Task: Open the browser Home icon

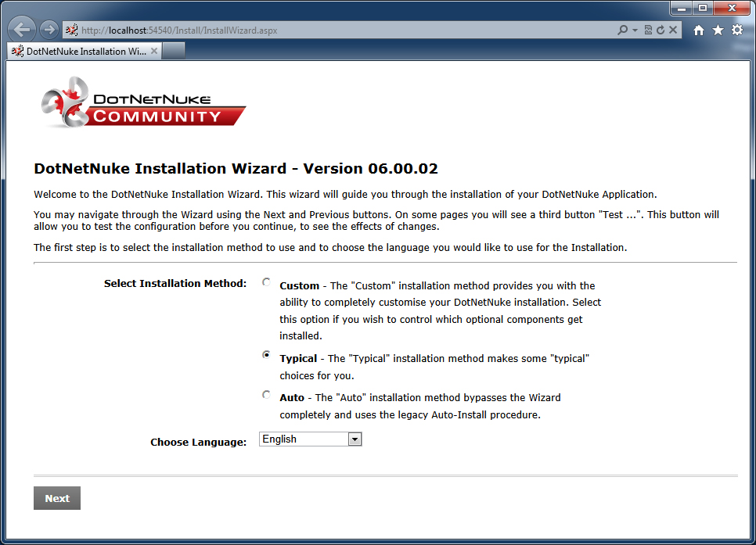Action: [699, 30]
